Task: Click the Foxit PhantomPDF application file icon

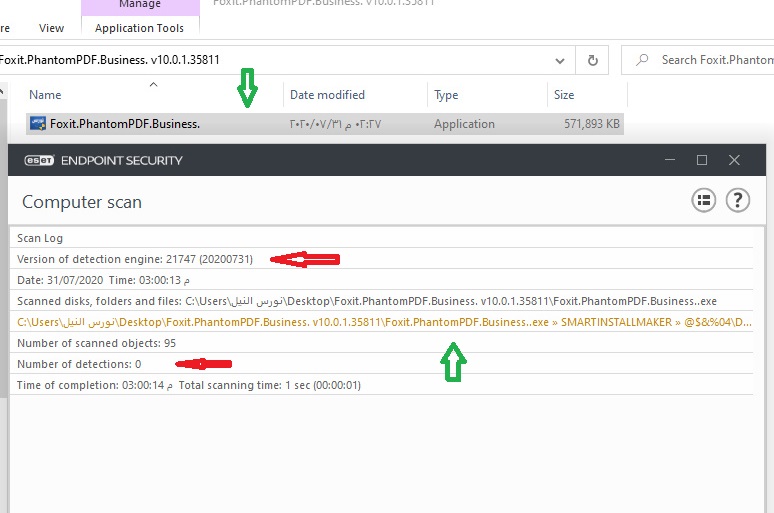Action: (x=38, y=124)
